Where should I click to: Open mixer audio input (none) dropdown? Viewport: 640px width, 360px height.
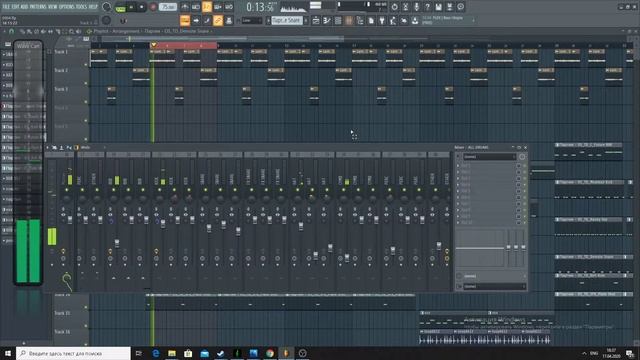(489, 157)
